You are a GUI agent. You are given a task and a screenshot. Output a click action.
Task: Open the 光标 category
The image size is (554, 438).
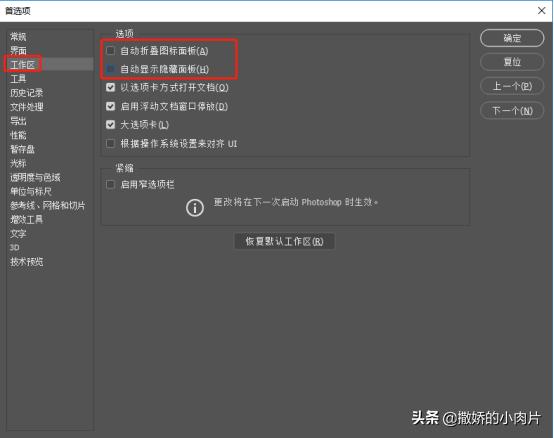[x=18, y=163]
